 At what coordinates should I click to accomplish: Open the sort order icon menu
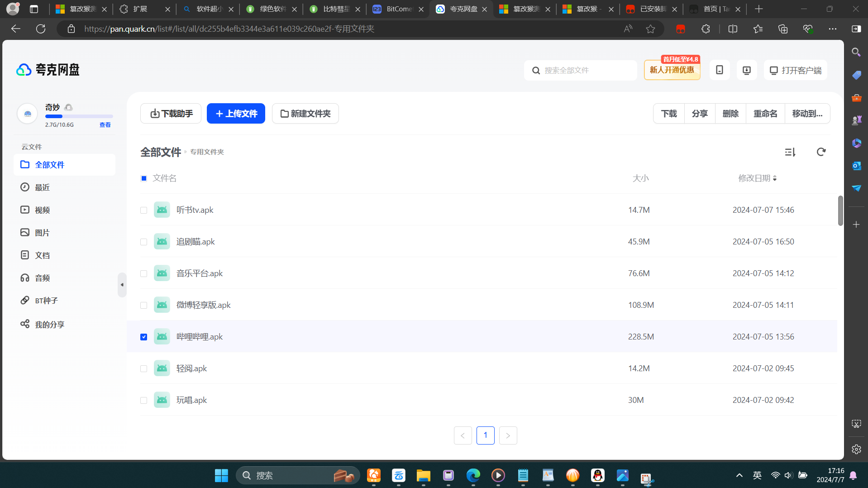pos(790,152)
